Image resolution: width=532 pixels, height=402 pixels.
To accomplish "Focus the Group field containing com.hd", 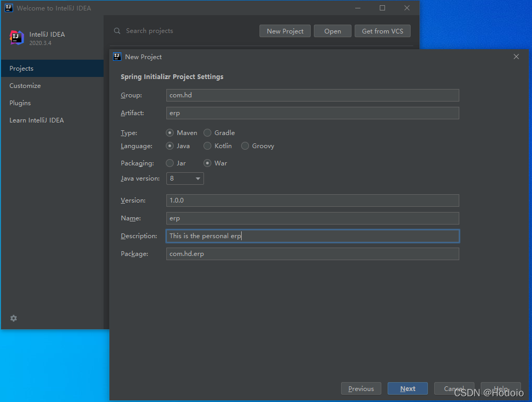I will click(312, 95).
